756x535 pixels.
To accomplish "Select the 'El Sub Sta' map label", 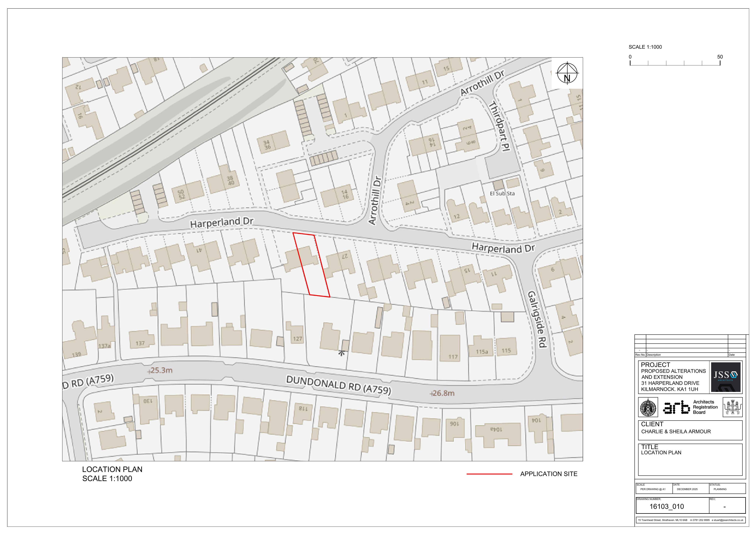I will [x=502, y=193].
